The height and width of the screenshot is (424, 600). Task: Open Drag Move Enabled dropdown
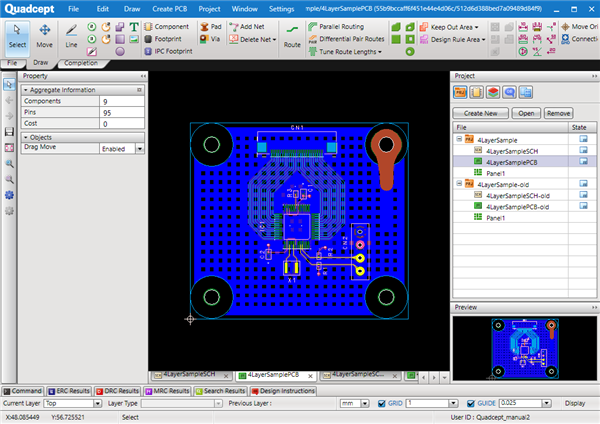click(140, 148)
